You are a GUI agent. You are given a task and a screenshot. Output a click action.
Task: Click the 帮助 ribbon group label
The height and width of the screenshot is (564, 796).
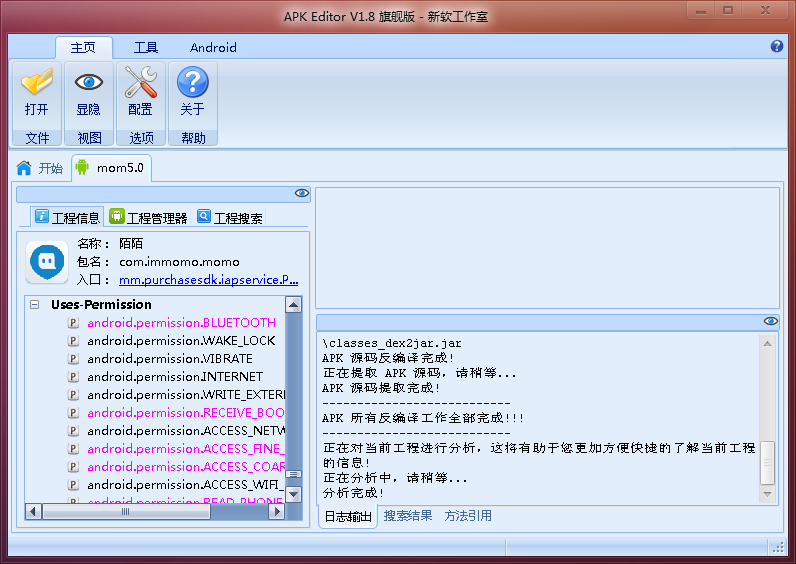[x=193, y=138]
